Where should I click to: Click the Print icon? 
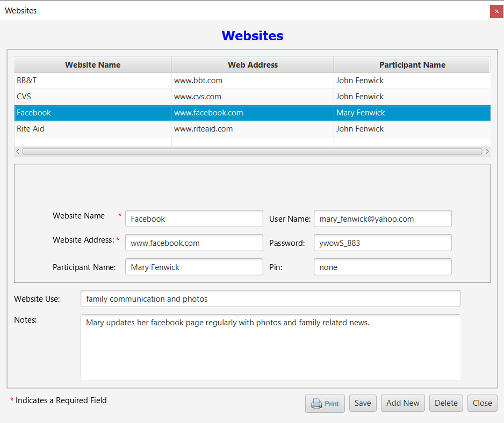coord(325,403)
